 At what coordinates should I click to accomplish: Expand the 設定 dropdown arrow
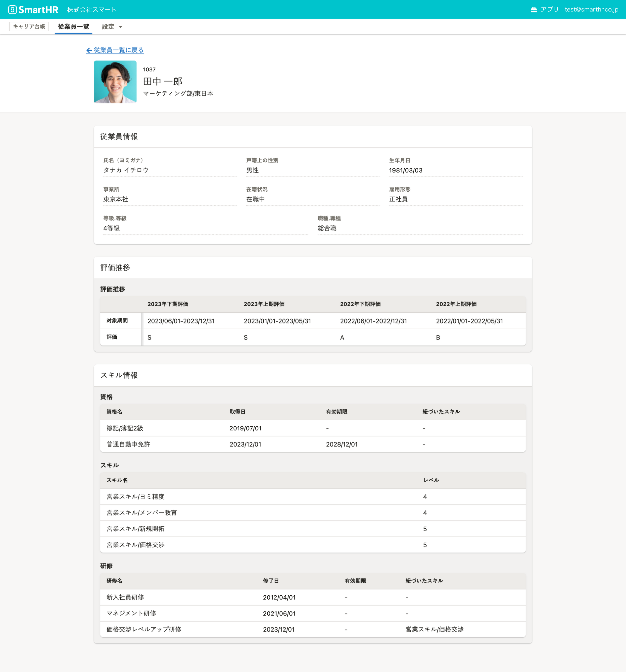coord(120,27)
